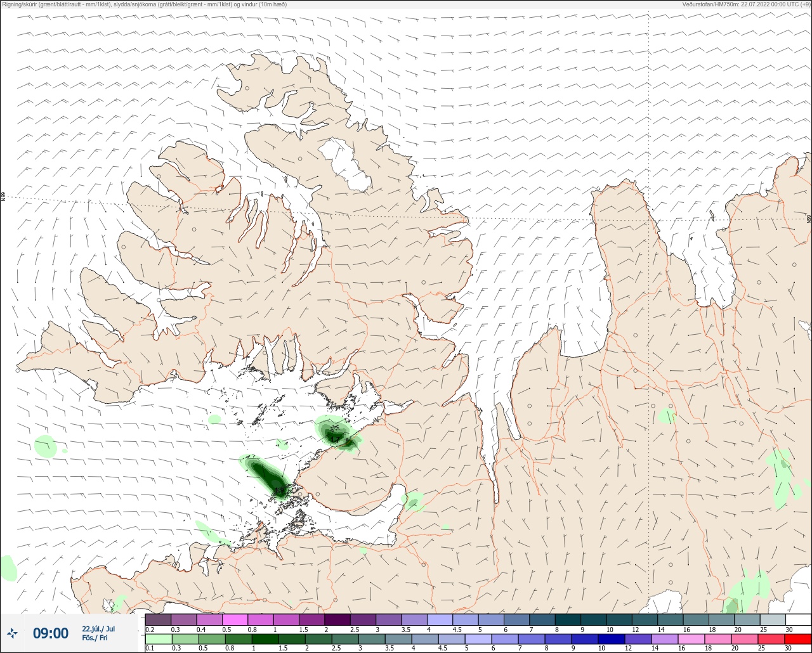Pick the mauve 0.2 swatch in the snow legend row

158,619
